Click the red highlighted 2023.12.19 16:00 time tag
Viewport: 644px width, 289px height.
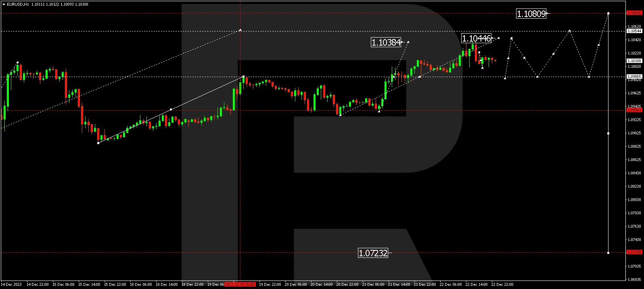point(240,285)
